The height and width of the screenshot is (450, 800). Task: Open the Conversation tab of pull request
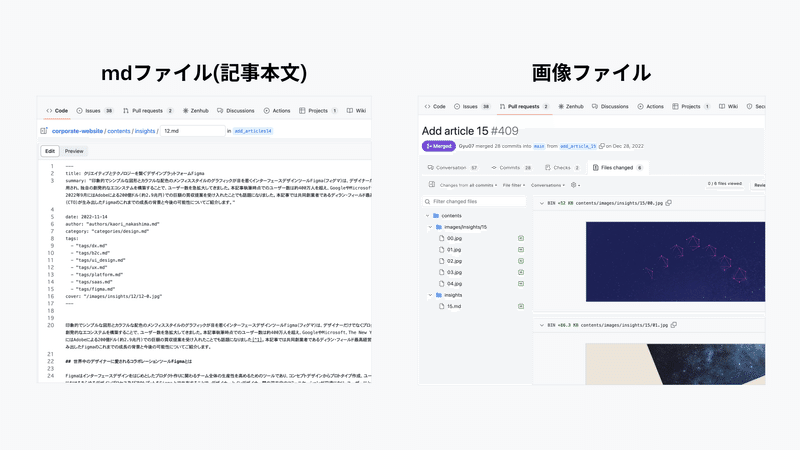(453, 167)
